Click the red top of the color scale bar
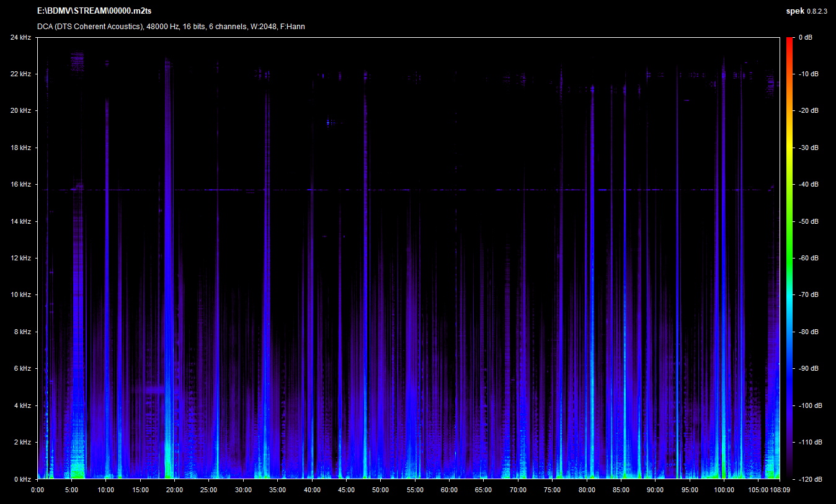The width and height of the screenshot is (836, 504). pos(789,41)
